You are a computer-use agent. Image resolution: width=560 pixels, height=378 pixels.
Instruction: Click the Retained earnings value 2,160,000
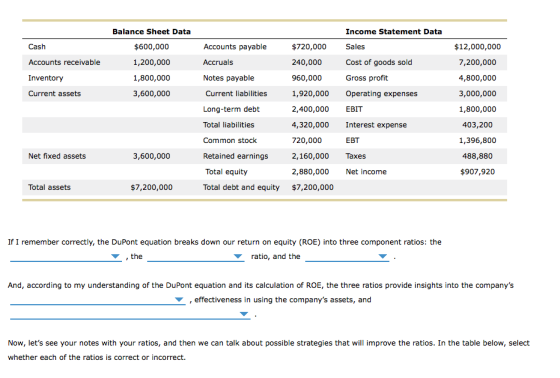(x=310, y=156)
